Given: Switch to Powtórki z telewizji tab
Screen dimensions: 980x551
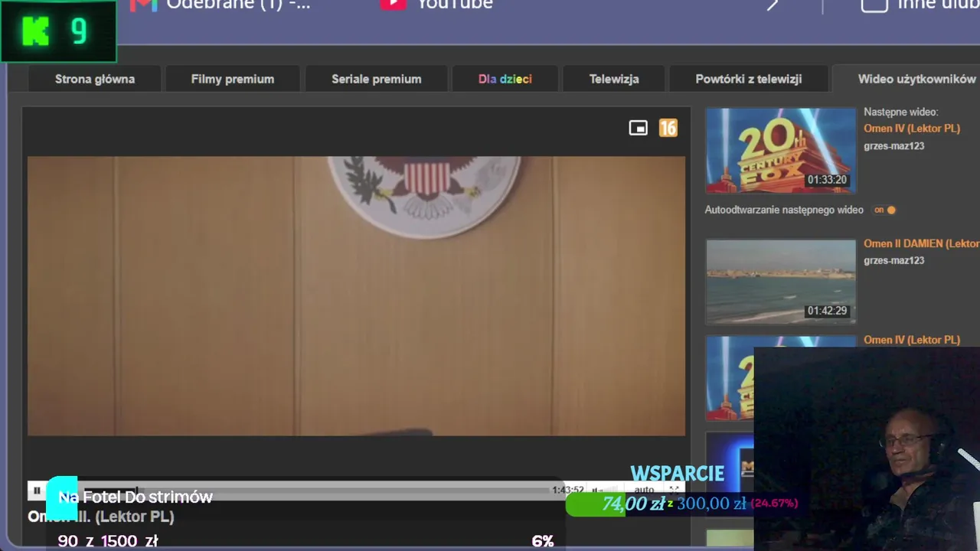Looking at the screenshot, I should 749,79.
